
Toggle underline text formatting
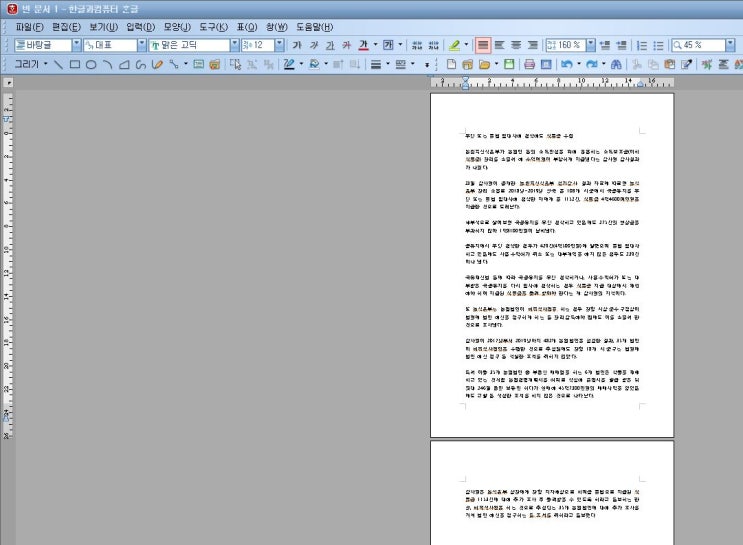point(330,45)
